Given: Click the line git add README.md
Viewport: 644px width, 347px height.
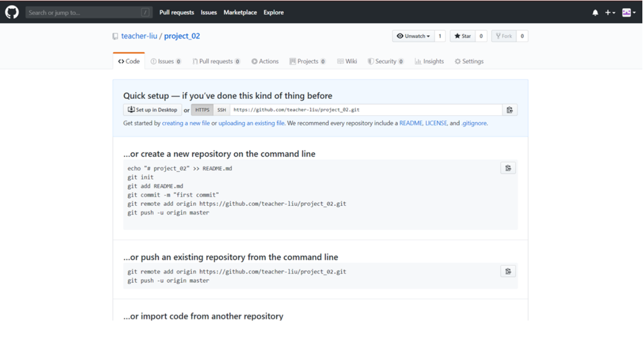Looking at the screenshot, I should [155, 186].
